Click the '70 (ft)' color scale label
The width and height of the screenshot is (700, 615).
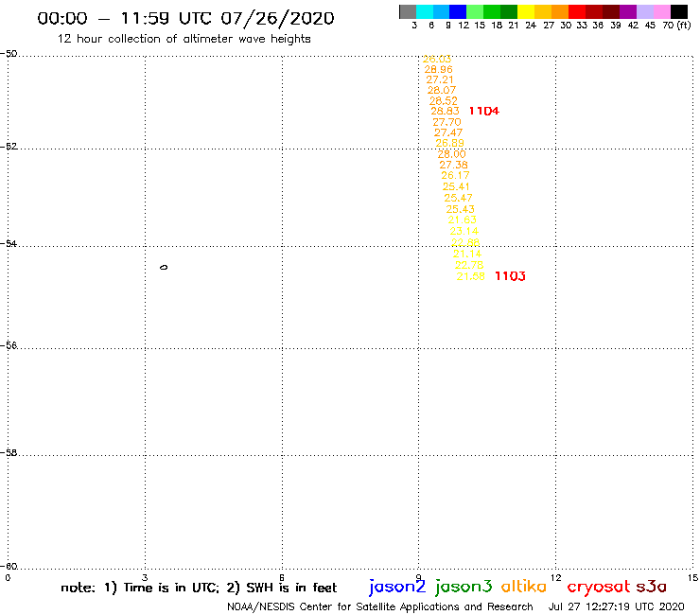tap(676, 26)
